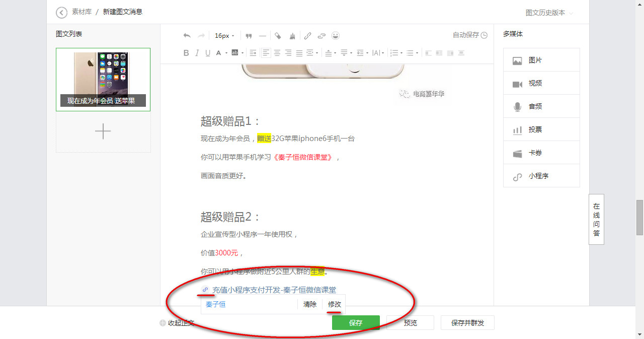Image resolution: width=644 pixels, height=339 pixels.
Task: Set image float left
Action: 439,53
